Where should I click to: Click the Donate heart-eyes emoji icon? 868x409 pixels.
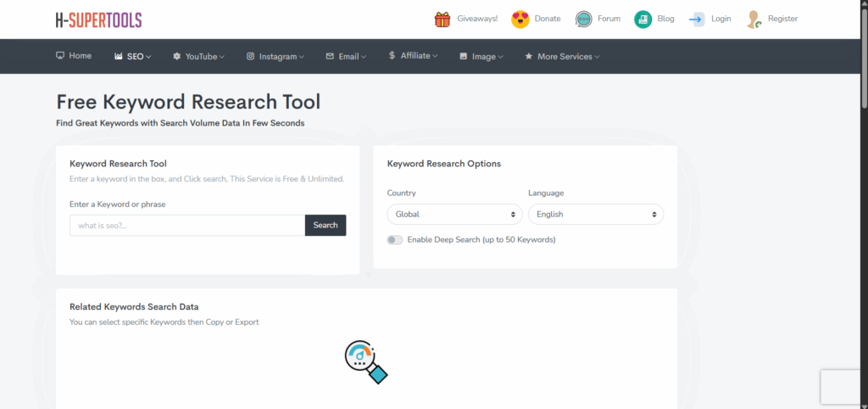point(520,19)
